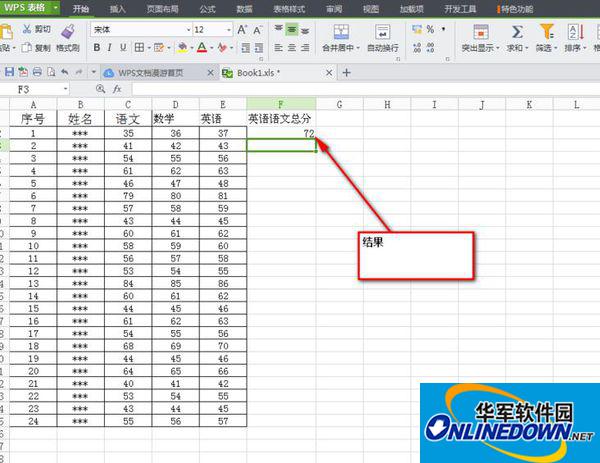
Task: Switch to the 插入 (Insert) ribbon tab
Action: click(117, 9)
